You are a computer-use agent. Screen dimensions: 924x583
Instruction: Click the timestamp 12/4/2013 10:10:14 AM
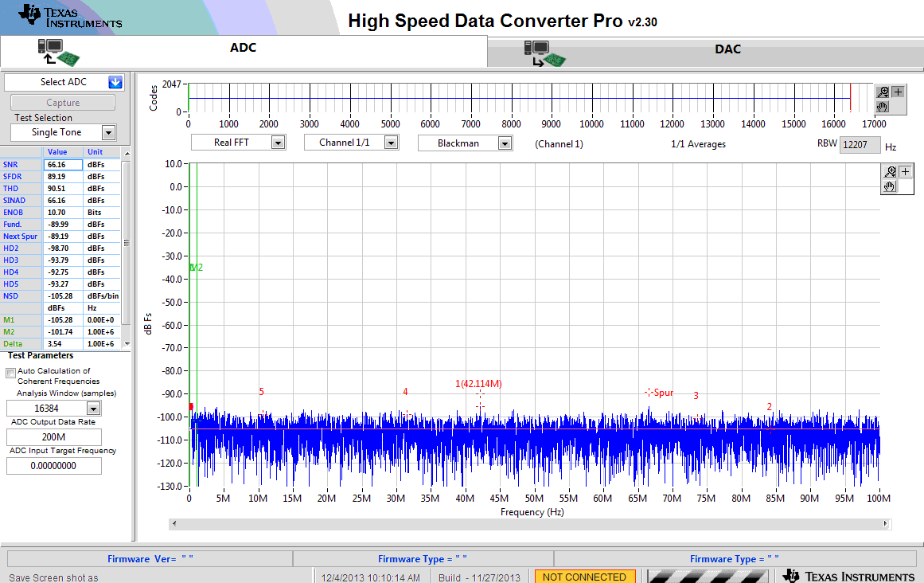371,577
